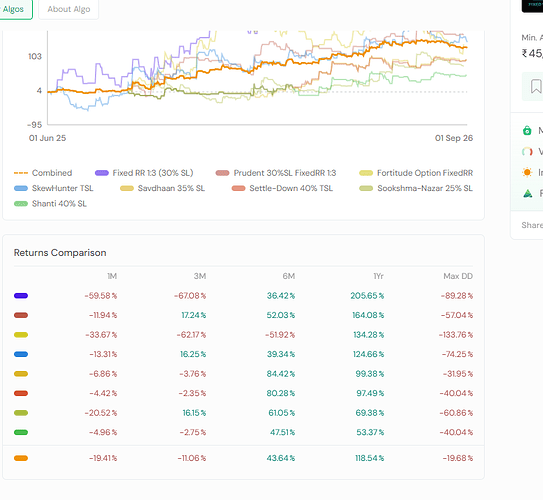Click the 01 Sep 26 axis label
The width and height of the screenshot is (543, 500).
[x=454, y=138]
